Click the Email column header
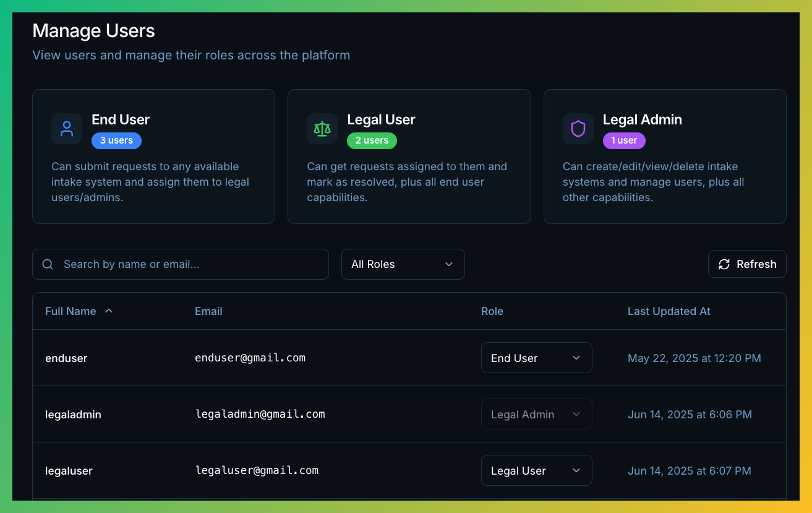Image resolution: width=812 pixels, height=513 pixels. [208, 311]
